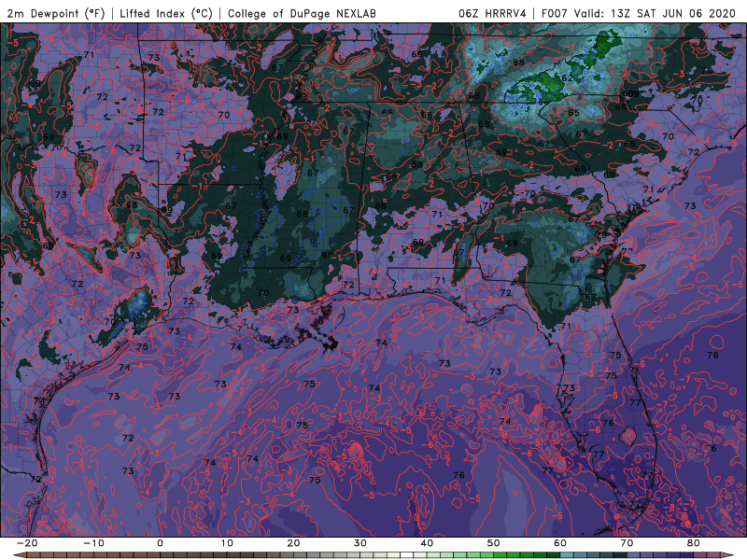Screen dimensions: 747x560
Task: Click the 30 label on the color scale
Action: click(x=360, y=543)
